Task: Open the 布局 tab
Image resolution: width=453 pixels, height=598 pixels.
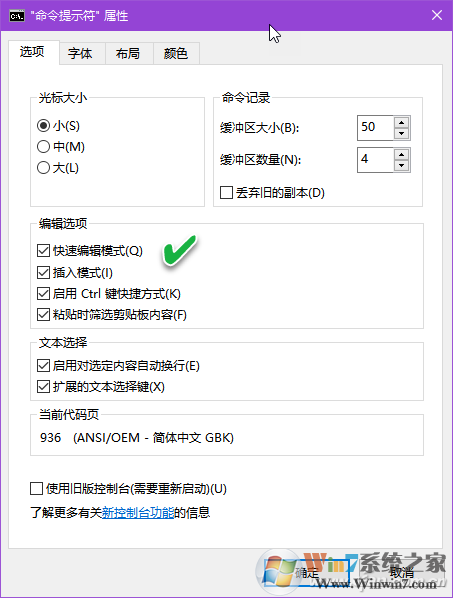Action: coord(128,53)
